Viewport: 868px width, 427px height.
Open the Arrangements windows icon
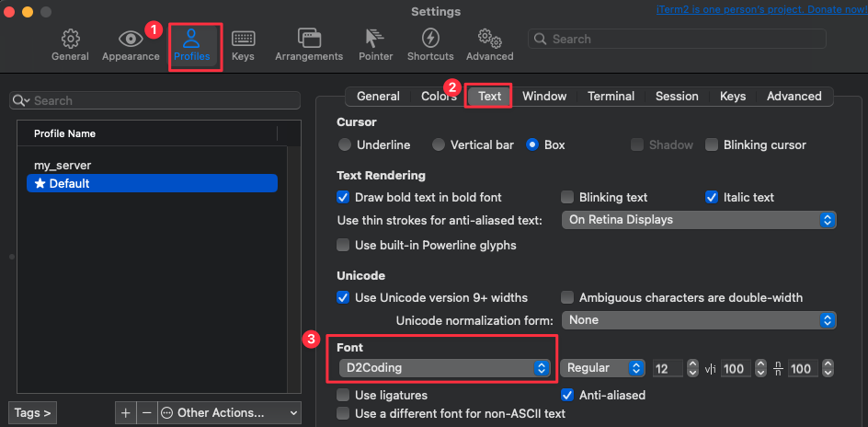[x=309, y=39]
